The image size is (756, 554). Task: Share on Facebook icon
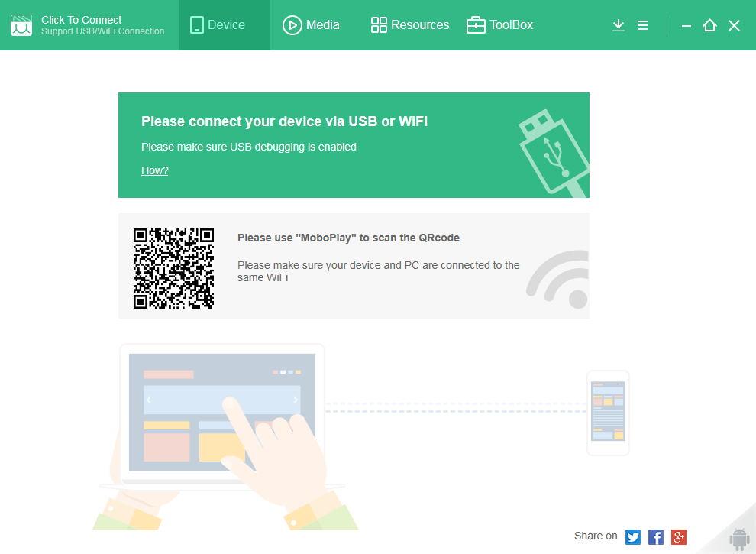click(x=656, y=536)
